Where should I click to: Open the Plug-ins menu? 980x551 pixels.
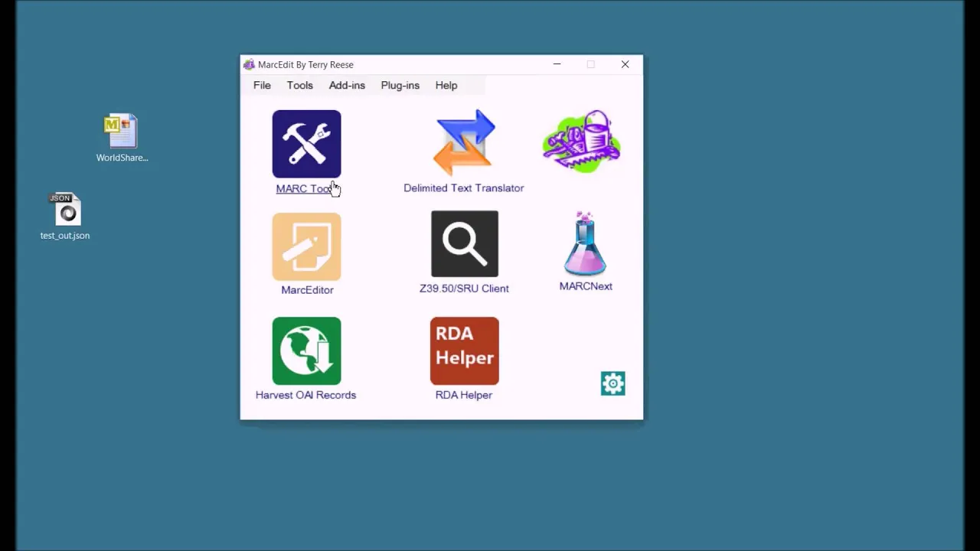(x=400, y=85)
